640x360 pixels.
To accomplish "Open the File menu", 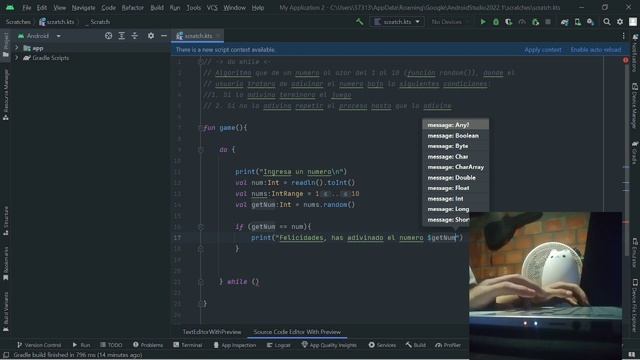I will tap(27, 7).
